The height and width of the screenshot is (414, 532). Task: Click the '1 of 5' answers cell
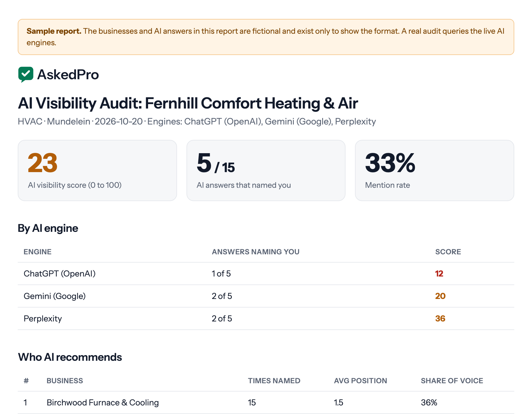tap(221, 274)
